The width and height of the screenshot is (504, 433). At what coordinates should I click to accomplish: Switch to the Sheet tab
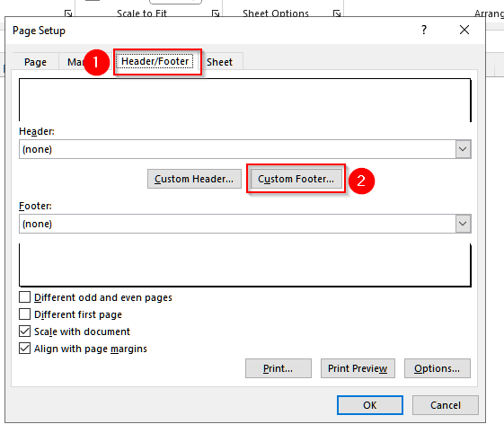pyautogui.click(x=219, y=62)
